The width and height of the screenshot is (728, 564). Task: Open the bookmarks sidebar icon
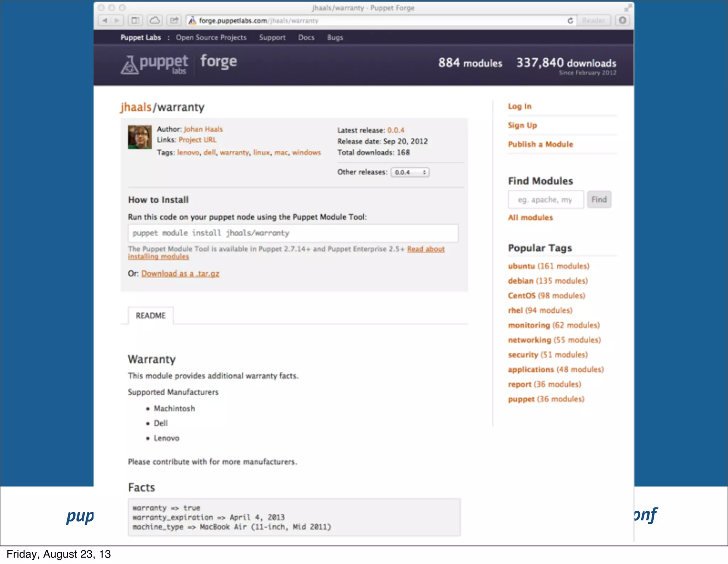tap(135, 21)
